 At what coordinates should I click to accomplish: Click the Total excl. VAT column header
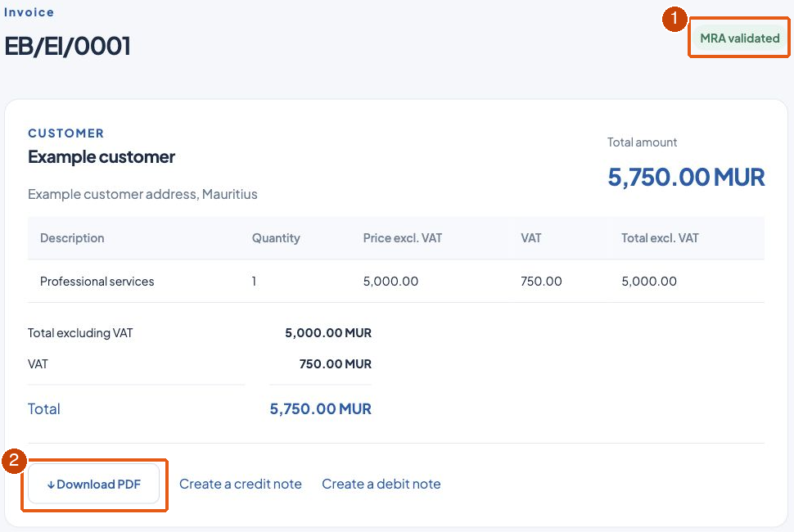tap(660, 238)
